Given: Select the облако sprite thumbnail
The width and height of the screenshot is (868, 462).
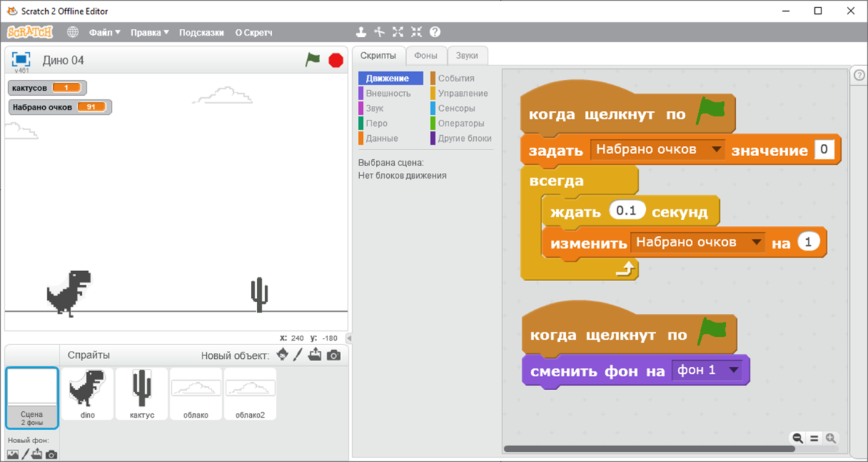Looking at the screenshot, I should 196,394.
